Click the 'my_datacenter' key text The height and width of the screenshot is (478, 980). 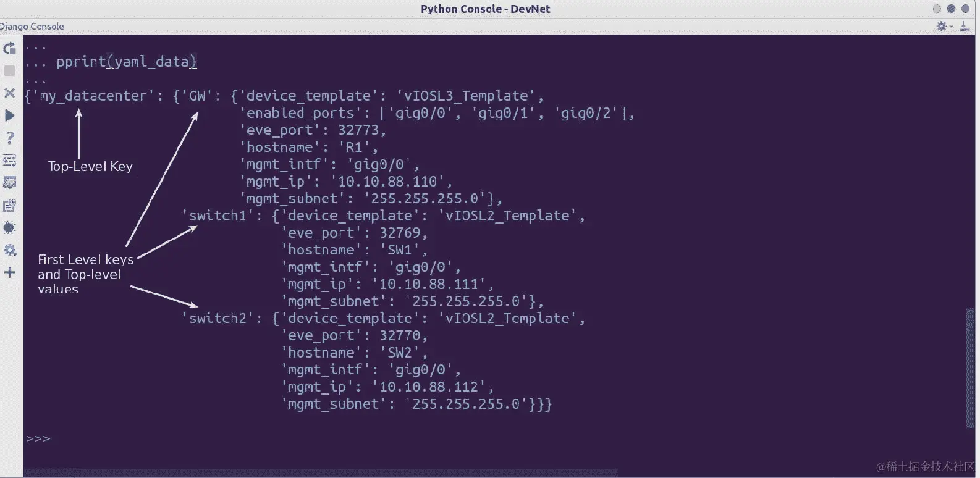[93, 96]
